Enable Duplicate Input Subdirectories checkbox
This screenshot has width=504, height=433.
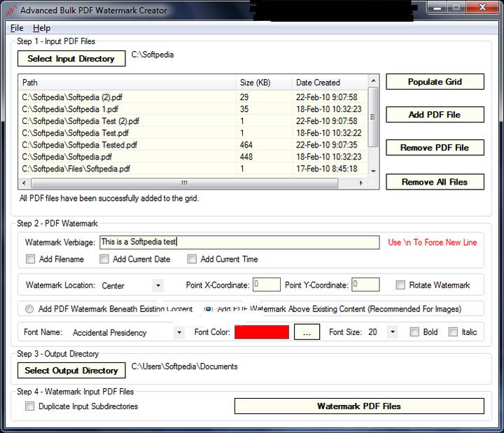coord(30,406)
